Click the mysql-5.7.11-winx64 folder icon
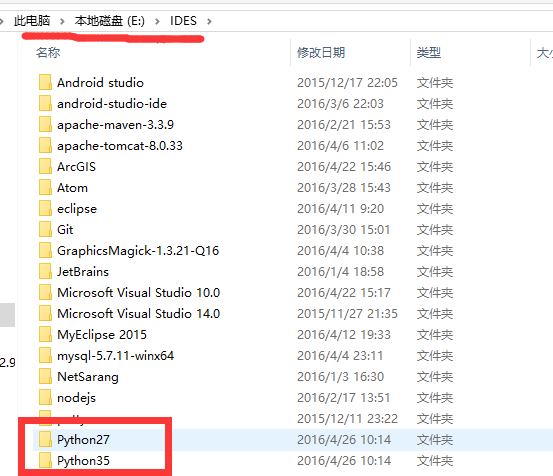The image size is (553, 476). (45, 355)
